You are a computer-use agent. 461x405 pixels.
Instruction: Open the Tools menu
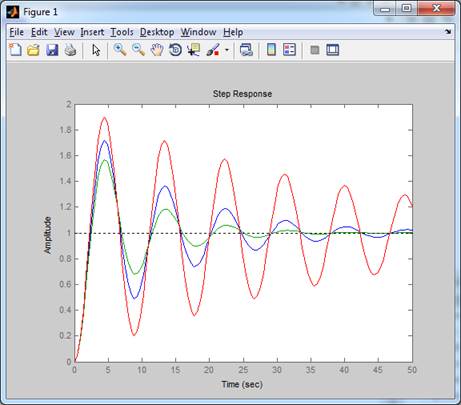coord(122,32)
